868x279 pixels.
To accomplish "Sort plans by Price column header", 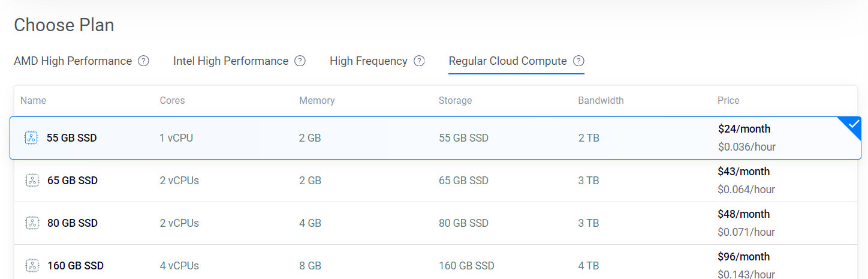I will [728, 101].
